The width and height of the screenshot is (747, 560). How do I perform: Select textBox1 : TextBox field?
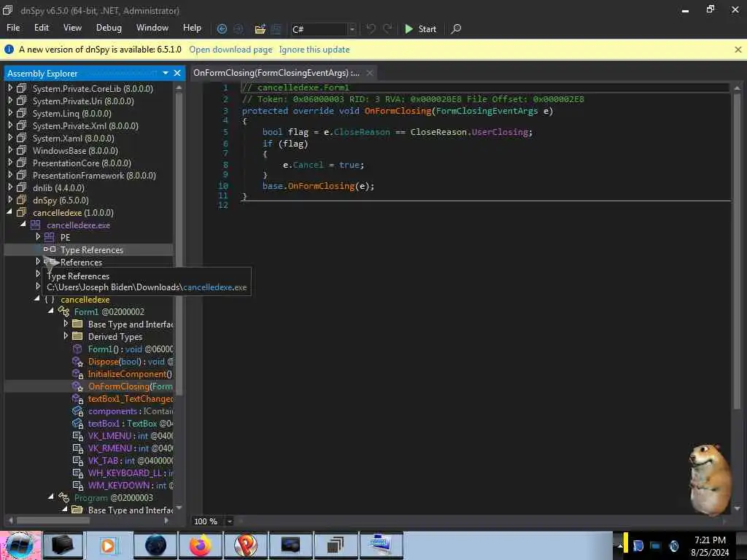coord(130,424)
